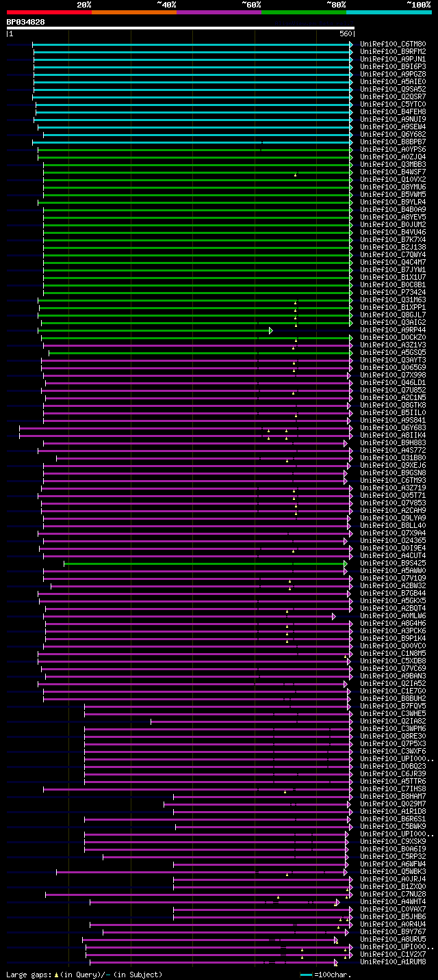Open hit UniRef100_A5GKX5
The width and height of the screenshot is (438, 980).
[x=393, y=600]
